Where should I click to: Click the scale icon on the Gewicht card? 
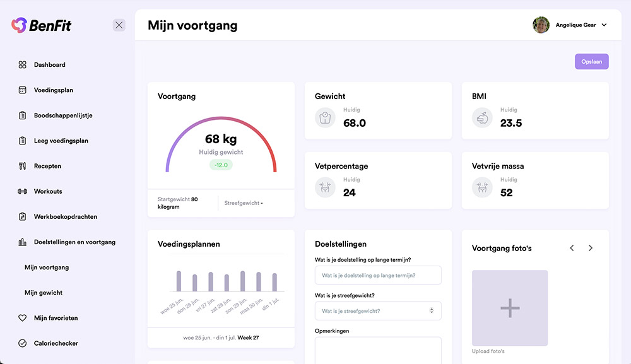pos(324,117)
